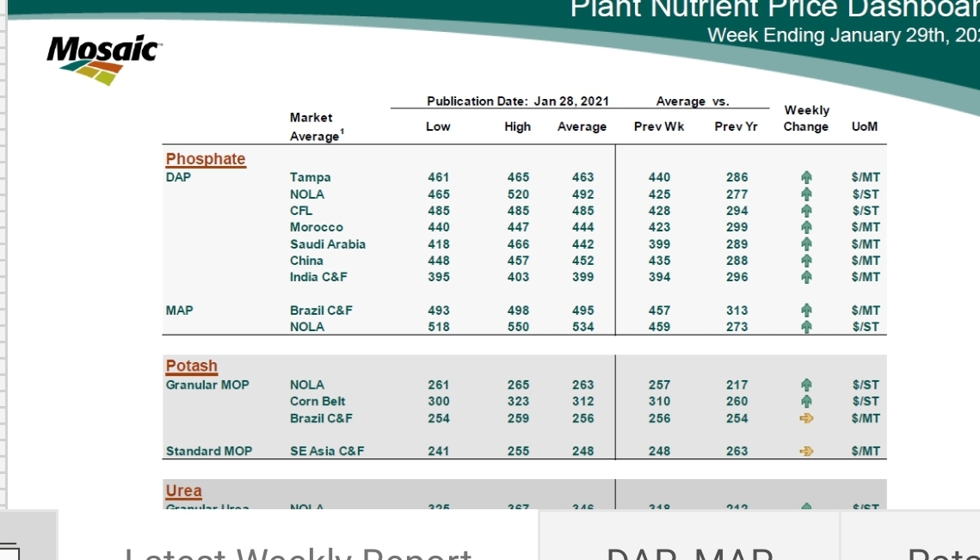The image size is (980, 560).
Task: Click the green arrow in the CFL row
Action: 806,211
